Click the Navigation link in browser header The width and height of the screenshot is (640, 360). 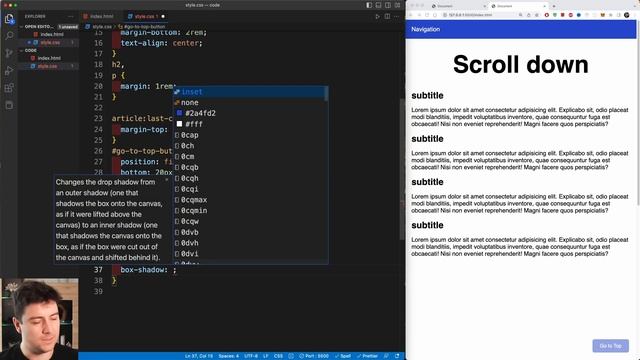[425, 29]
